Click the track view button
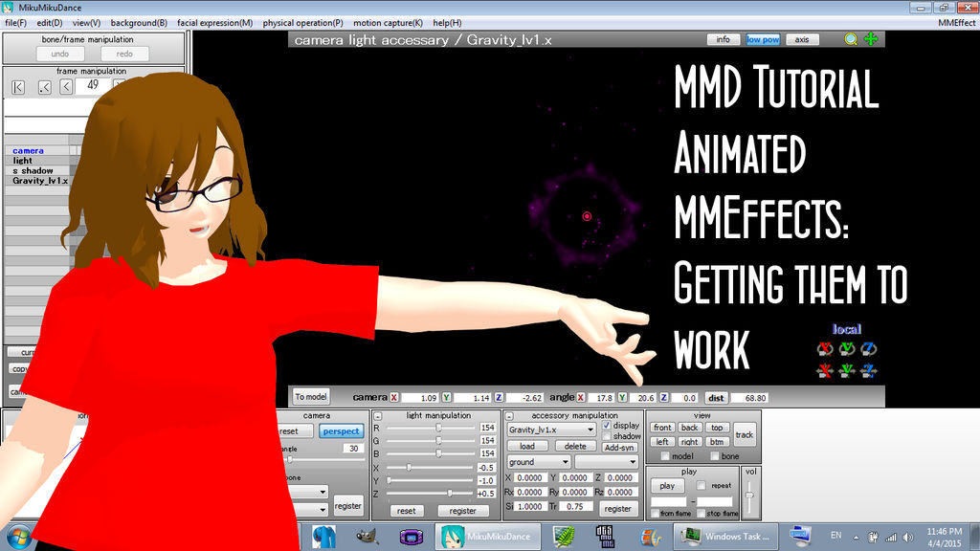This screenshot has width=980, height=551. (x=744, y=434)
